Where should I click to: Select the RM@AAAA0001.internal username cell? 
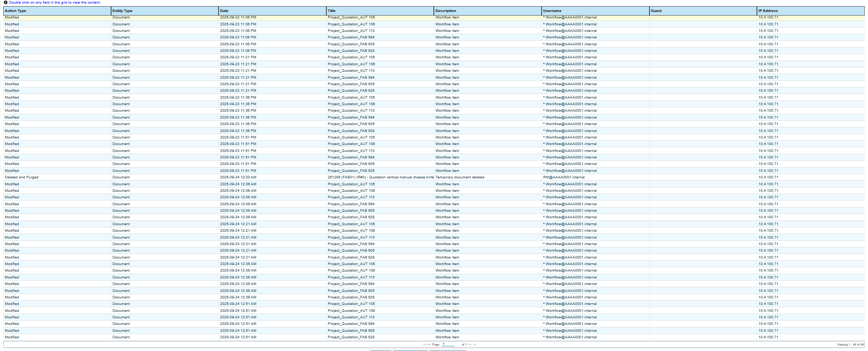coord(595,177)
